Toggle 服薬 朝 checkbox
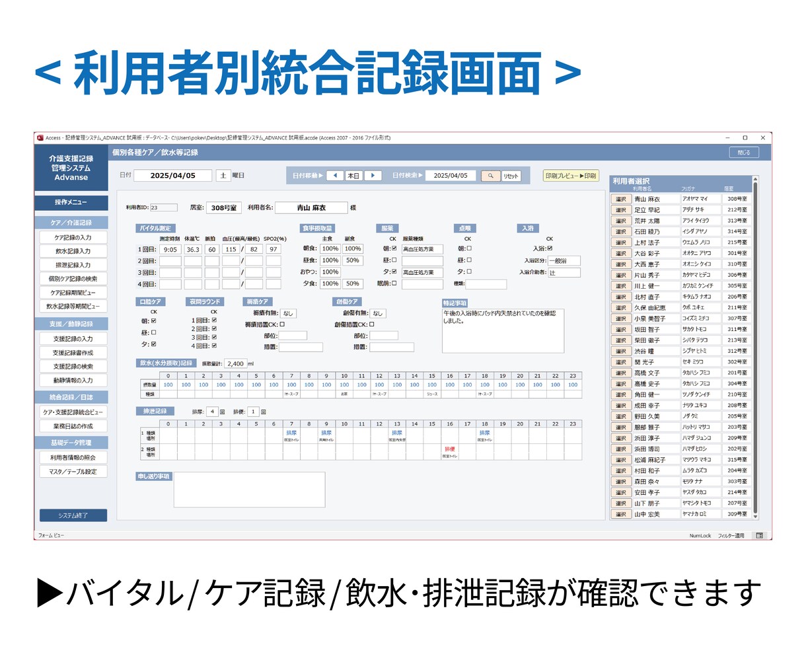This screenshot has width=806, height=672. click(394, 249)
